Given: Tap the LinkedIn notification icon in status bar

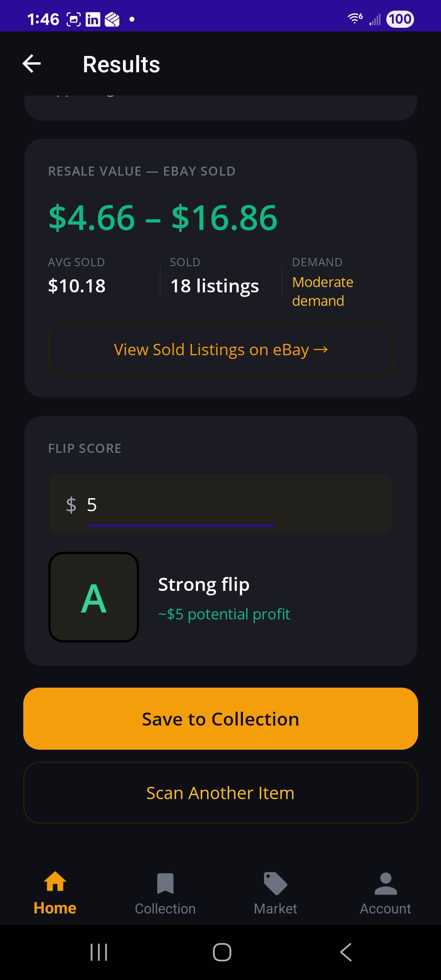Looking at the screenshot, I should point(93,19).
